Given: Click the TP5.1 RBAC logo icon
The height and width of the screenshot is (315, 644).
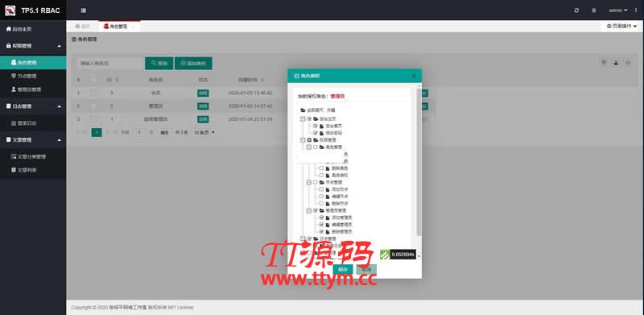Looking at the screenshot, I should pyautogui.click(x=10, y=10).
